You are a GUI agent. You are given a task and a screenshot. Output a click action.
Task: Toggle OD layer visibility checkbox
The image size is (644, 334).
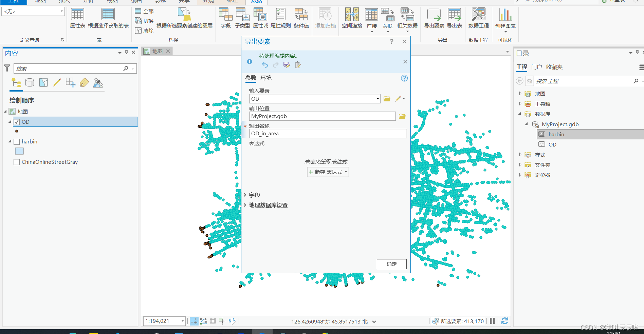(x=17, y=122)
